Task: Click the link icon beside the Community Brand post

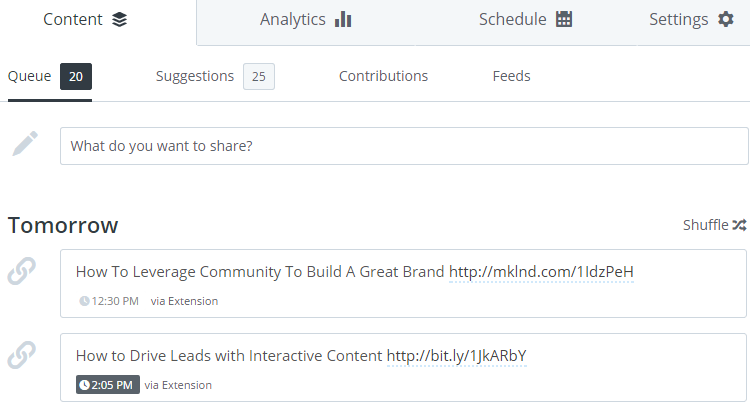Action: pos(23,272)
